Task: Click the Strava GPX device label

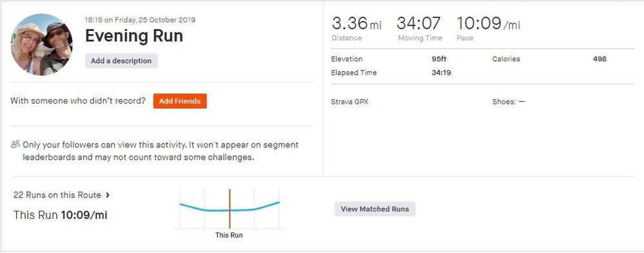Action: [x=349, y=102]
